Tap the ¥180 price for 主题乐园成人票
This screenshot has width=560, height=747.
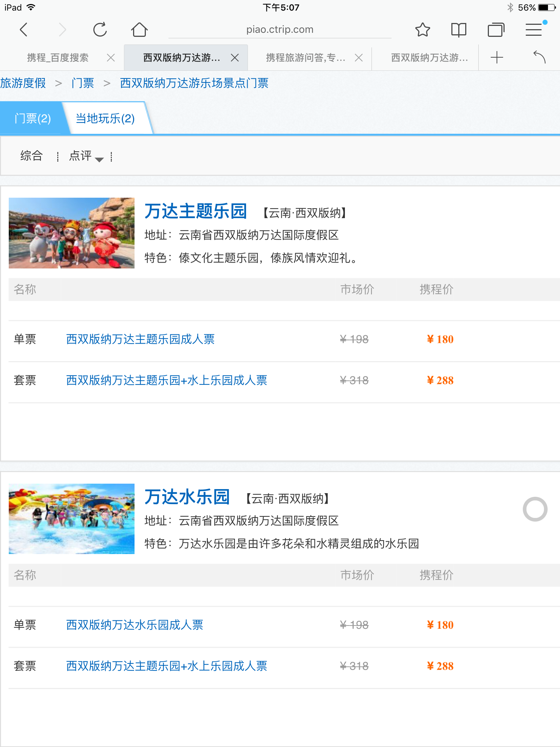[440, 339]
